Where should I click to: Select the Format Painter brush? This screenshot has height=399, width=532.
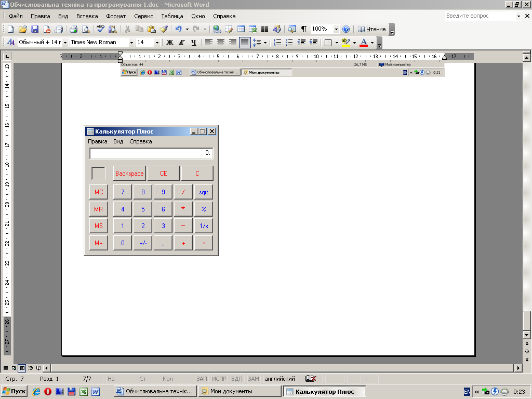(164, 29)
